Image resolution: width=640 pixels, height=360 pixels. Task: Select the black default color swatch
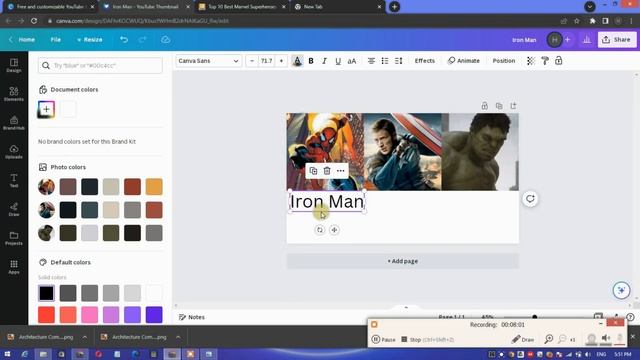(x=46, y=293)
